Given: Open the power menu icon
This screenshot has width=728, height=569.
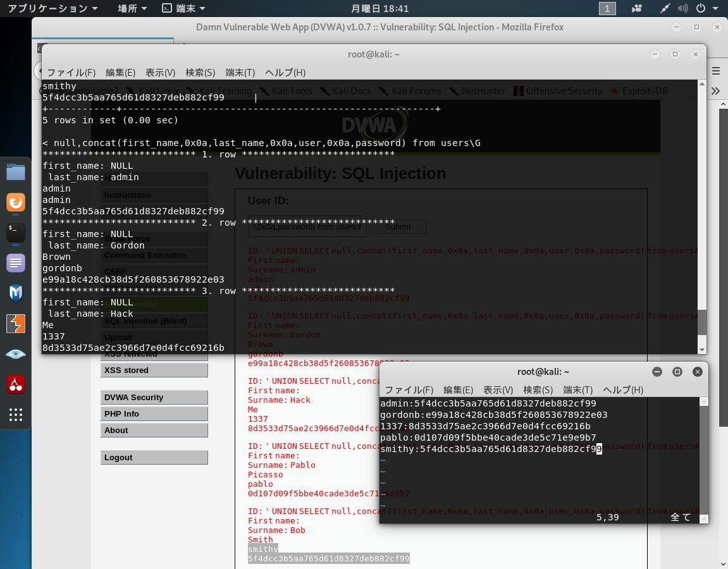Looking at the screenshot, I should pos(701,8).
